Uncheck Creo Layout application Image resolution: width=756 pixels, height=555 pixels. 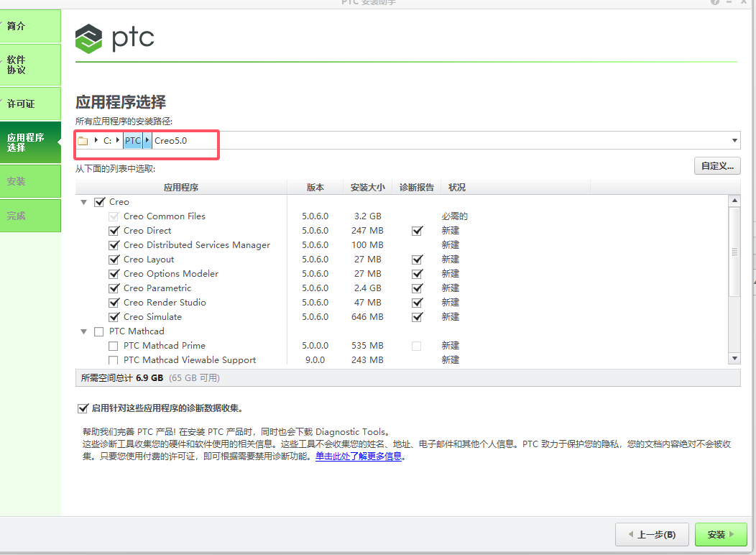pyautogui.click(x=114, y=260)
